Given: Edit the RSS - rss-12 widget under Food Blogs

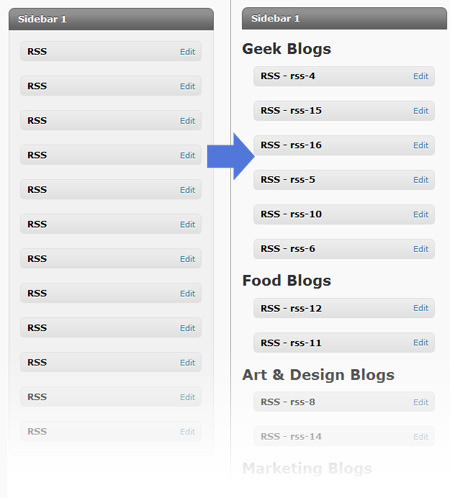Looking at the screenshot, I should [x=421, y=308].
